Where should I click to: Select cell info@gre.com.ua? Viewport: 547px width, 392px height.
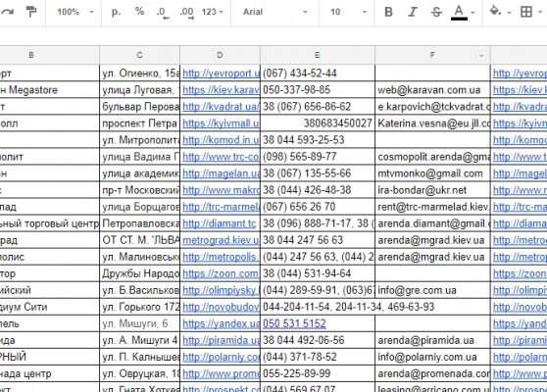[x=432, y=290]
